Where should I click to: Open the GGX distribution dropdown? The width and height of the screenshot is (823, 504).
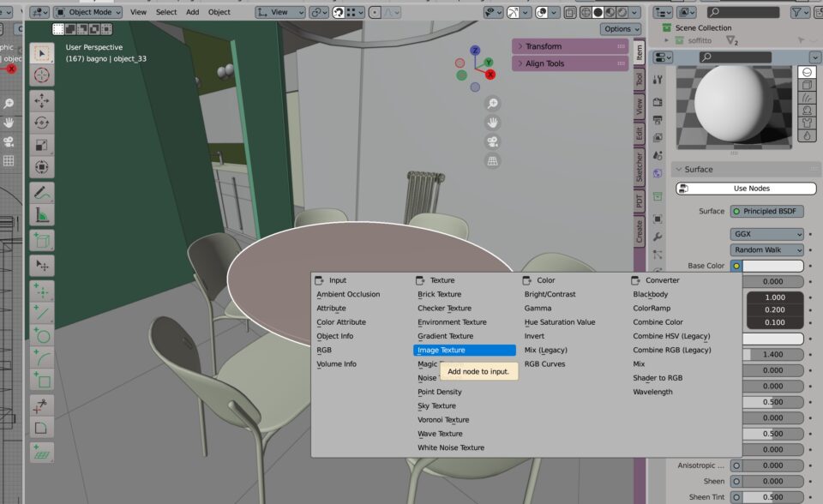pos(767,234)
